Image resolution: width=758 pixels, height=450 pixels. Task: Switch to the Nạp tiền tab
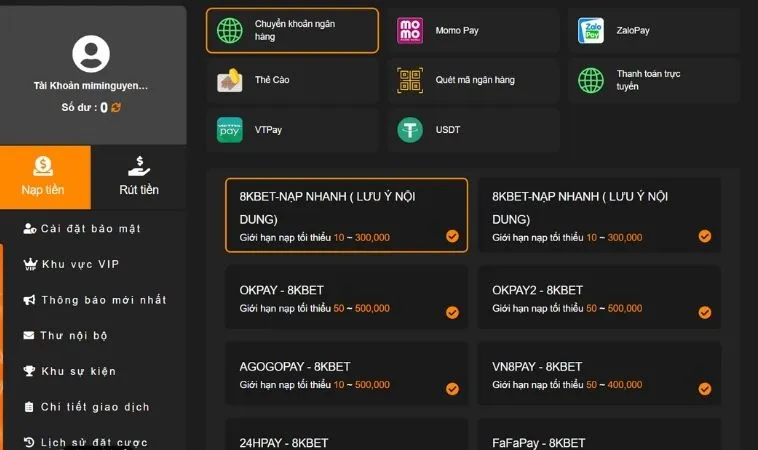[45, 177]
